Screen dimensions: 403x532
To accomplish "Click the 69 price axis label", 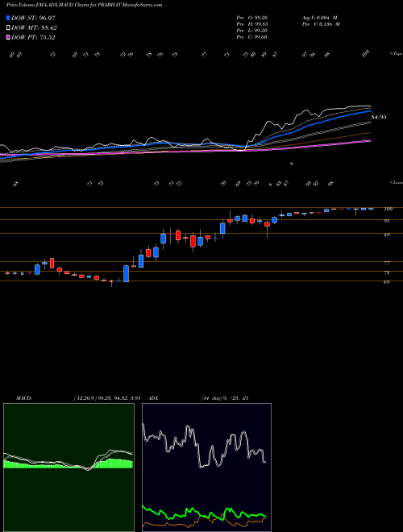I will [387, 282].
